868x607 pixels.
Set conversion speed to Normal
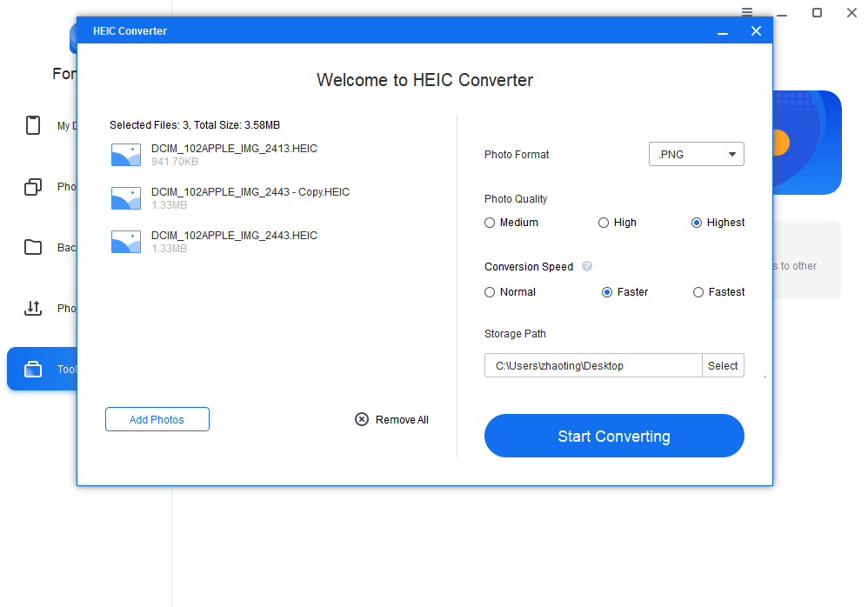click(x=490, y=292)
